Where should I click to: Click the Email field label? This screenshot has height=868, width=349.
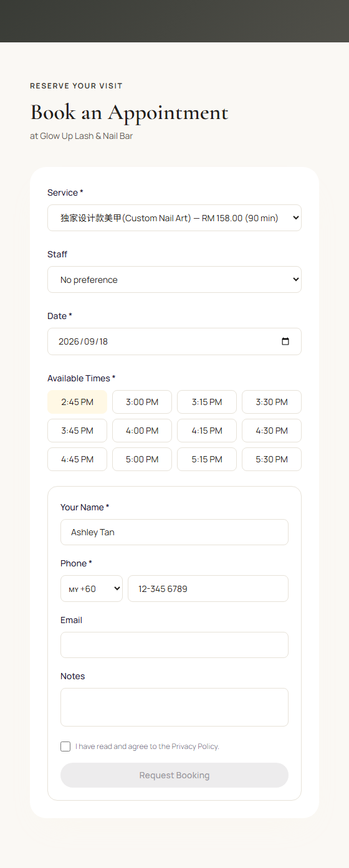click(71, 620)
